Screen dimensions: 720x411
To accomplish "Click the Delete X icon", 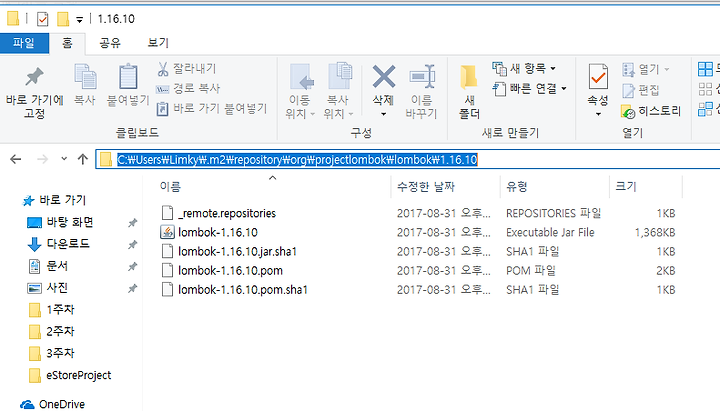I will click(383, 76).
